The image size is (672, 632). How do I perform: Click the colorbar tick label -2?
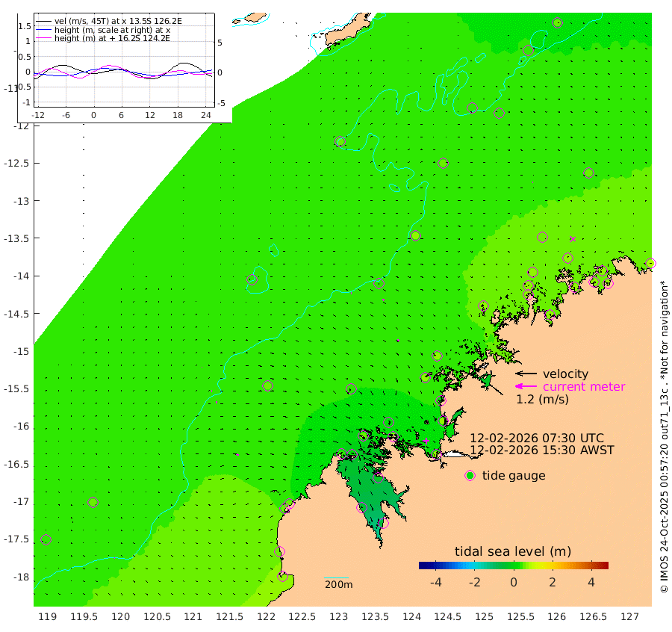point(474,582)
